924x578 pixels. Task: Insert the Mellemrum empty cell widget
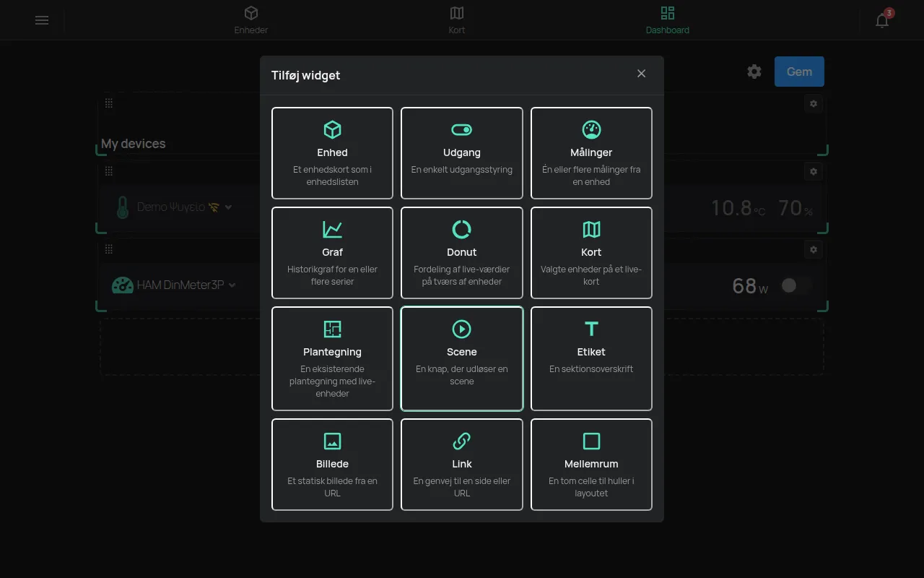[591, 465]
